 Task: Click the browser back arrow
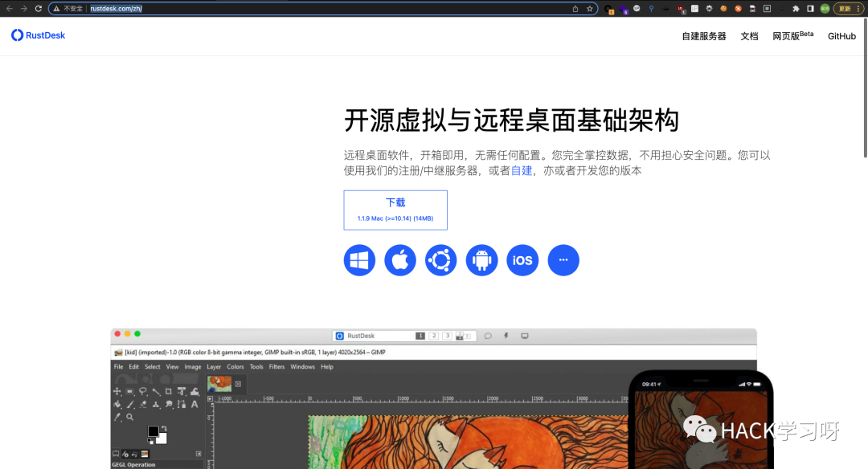click(x=10, y=8)
